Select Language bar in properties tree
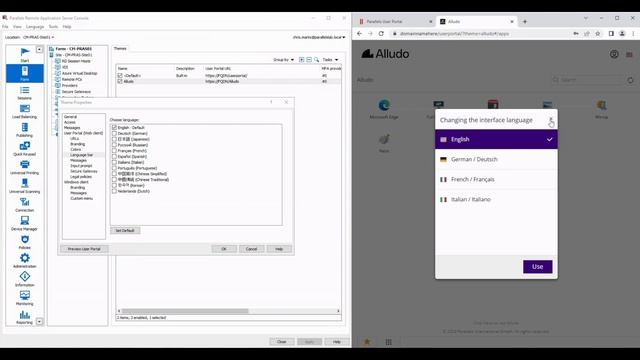The height and width of the screenshot is (360, 640). click(82, 155)
